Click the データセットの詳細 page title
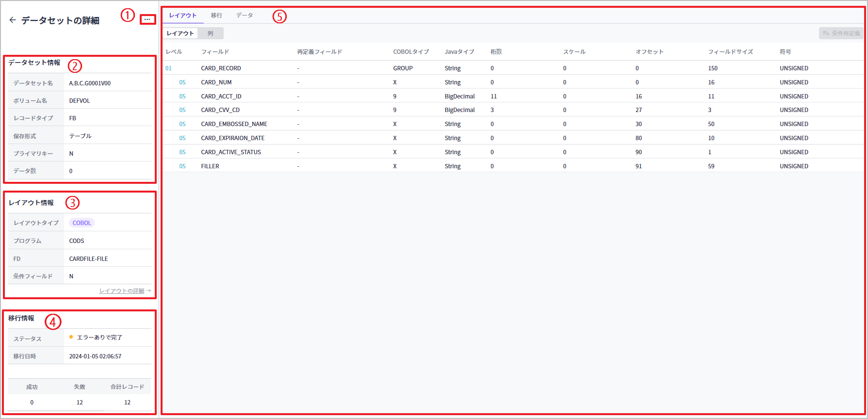The width and height of the screenshot is (868, 419). [x=60, y=20]
